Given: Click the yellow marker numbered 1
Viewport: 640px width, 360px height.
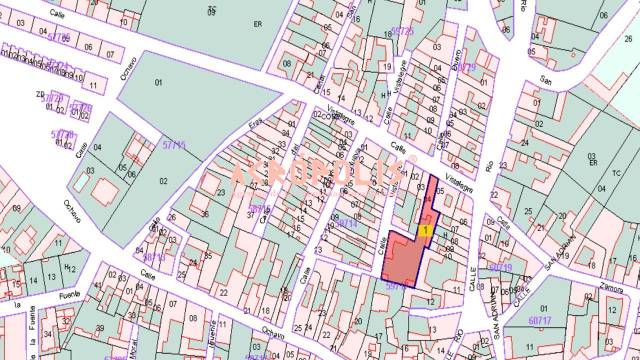Looking at the screenshot, I should 425,230.
